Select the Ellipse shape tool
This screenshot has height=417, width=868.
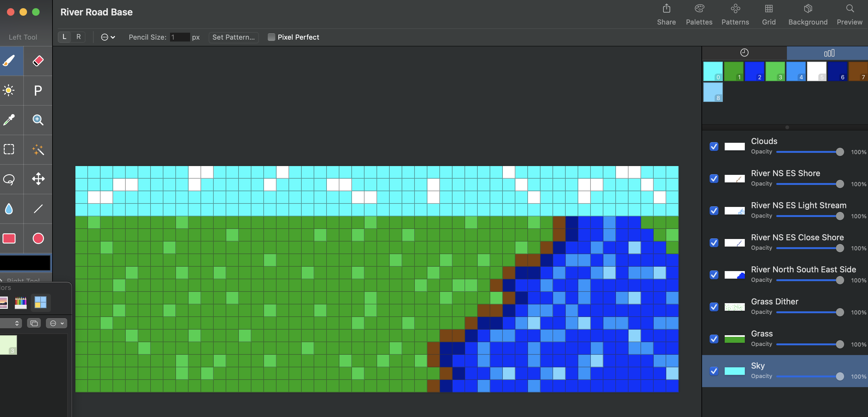click(x=38, y=238)
